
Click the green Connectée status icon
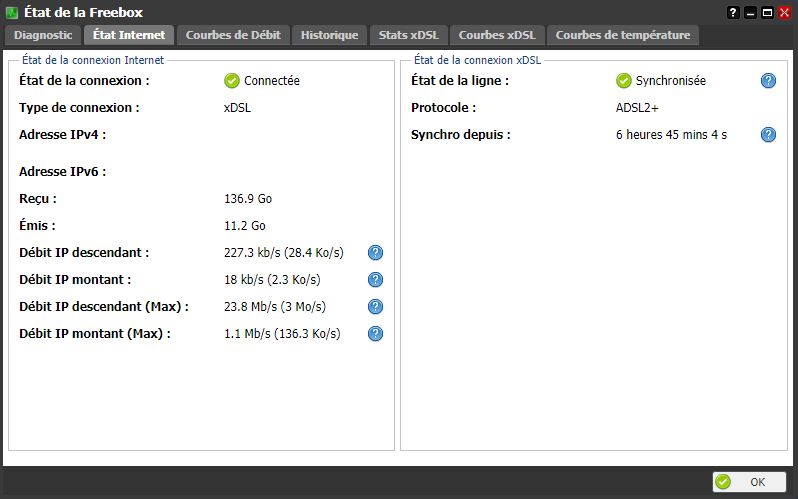[232, 80]
